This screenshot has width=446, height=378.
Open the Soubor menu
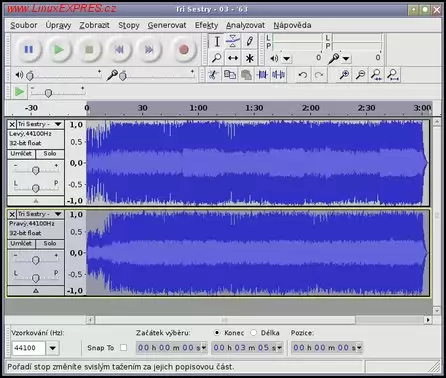24,25
